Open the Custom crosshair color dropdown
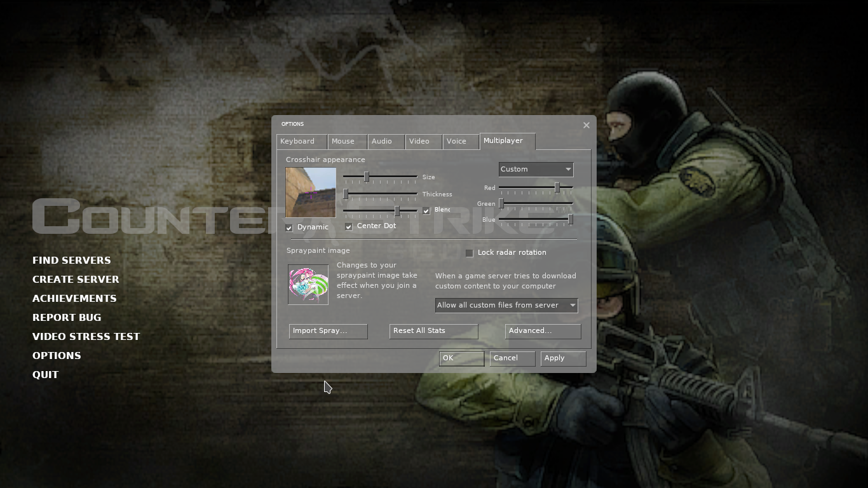 (x=536, y=170)
